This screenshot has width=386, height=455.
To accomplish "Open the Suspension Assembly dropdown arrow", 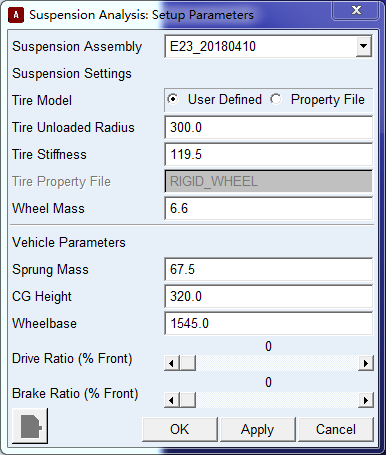I will 364,46.
